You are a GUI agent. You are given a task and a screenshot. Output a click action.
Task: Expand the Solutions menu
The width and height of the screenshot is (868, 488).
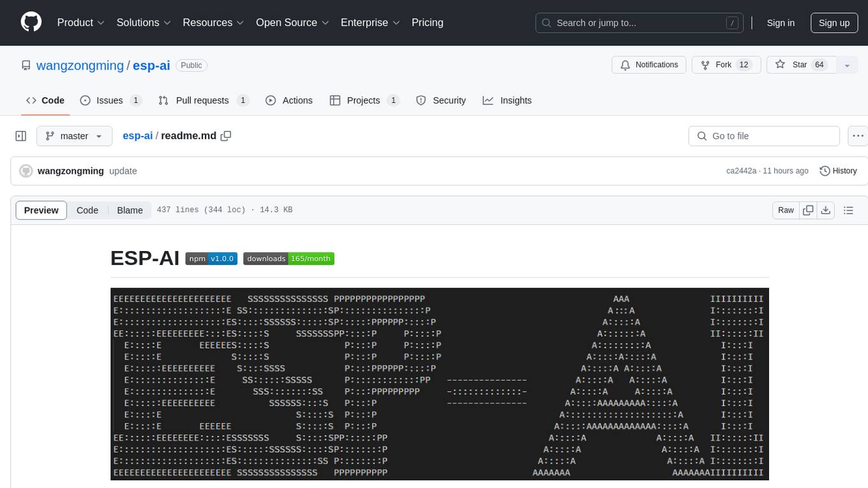click(144, 22)
